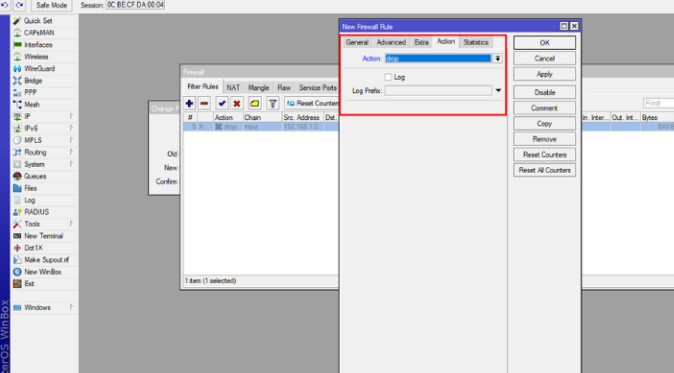Switch to Raw tab in Firewall window

click(x=284, y=88)
